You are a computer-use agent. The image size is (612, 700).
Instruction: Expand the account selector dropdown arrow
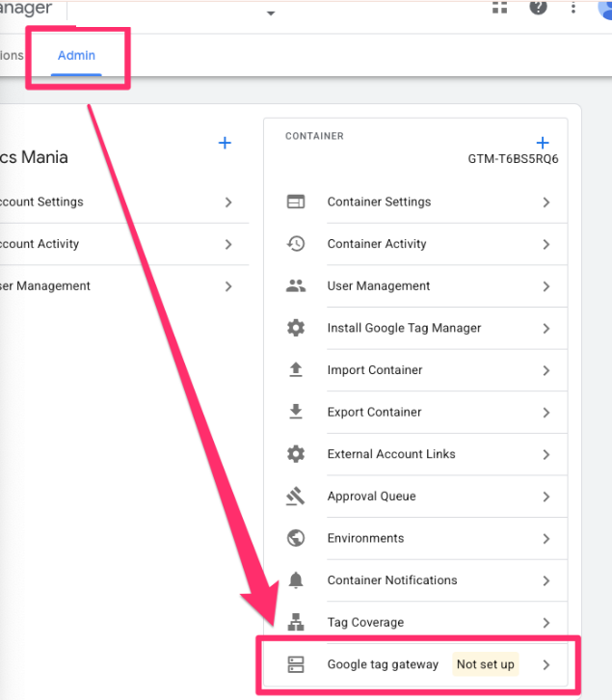point(271,13)
